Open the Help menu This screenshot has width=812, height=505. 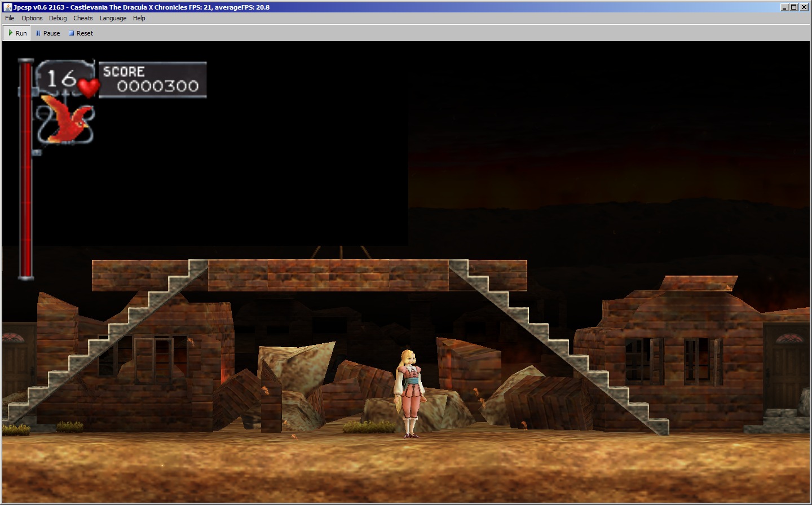pos(139,18)
